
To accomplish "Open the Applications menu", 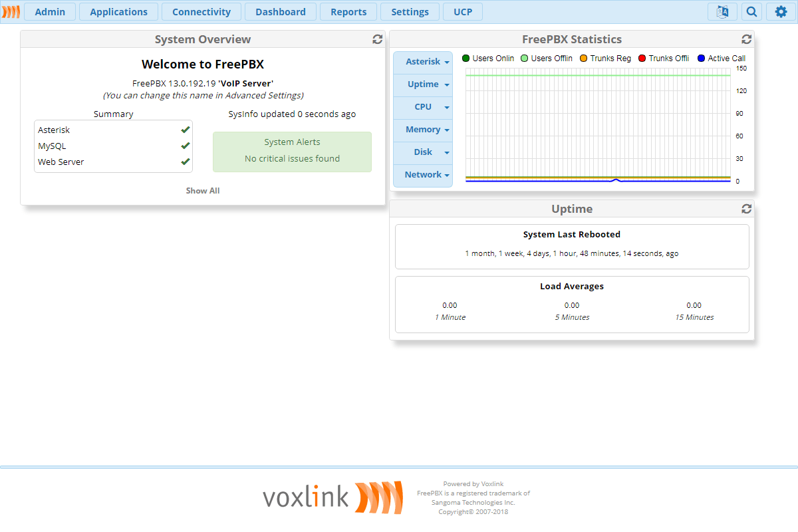I will tap(118, 11).
